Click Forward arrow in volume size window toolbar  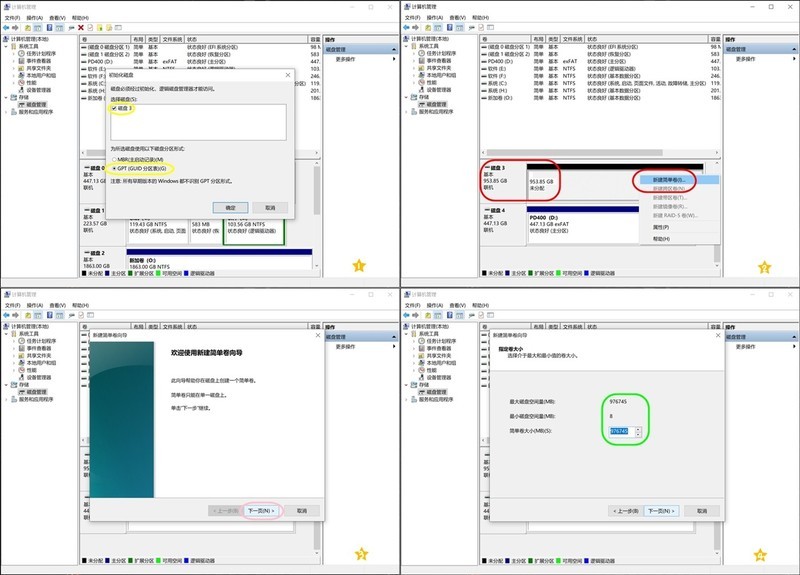415,315
